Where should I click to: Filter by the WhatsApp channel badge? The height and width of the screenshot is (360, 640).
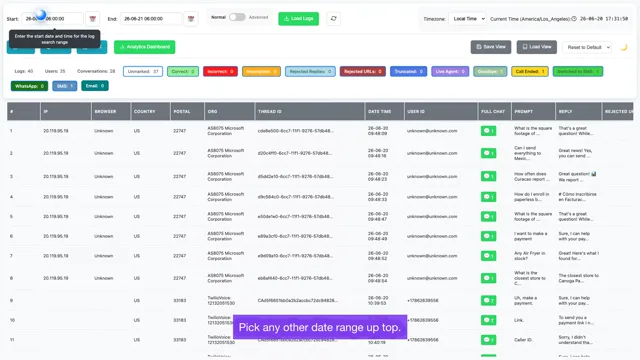(x=29, y=86)
